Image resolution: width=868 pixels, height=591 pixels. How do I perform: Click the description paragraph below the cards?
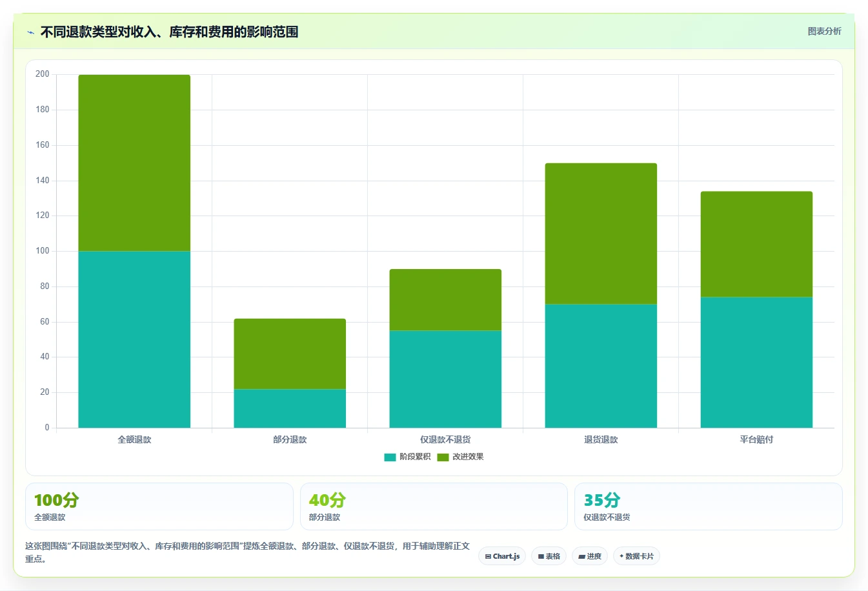pos(247,552)
